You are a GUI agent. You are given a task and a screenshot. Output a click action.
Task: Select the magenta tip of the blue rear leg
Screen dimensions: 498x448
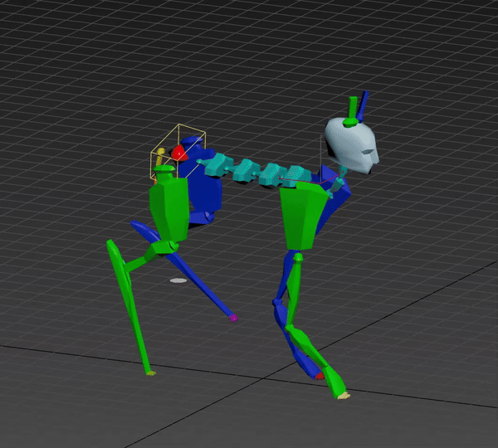(233, 318)
